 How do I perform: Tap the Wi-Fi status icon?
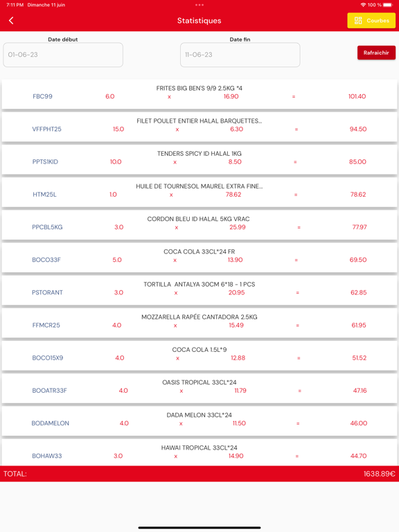[363, 5]
